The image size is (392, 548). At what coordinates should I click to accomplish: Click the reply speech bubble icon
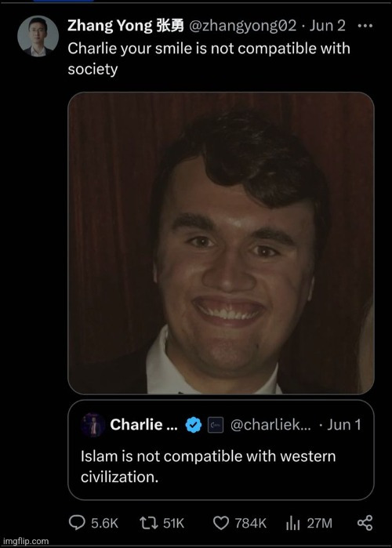tap(77, 523)
